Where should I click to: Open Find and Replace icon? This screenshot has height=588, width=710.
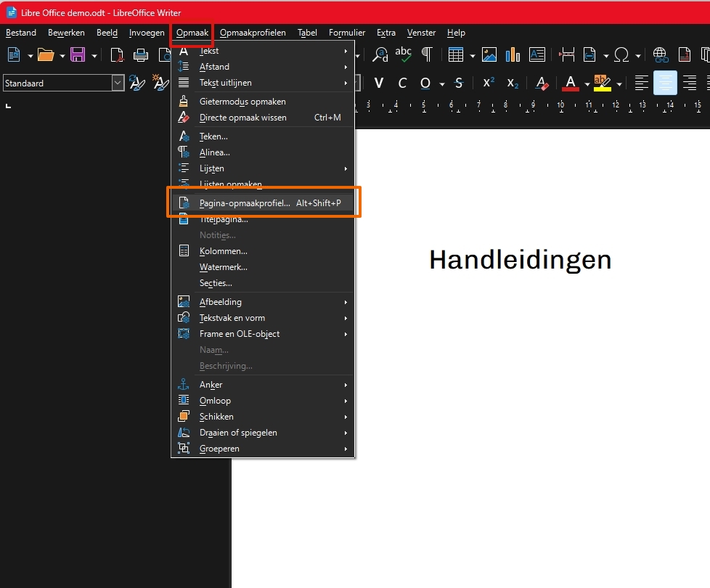(380, 54)
